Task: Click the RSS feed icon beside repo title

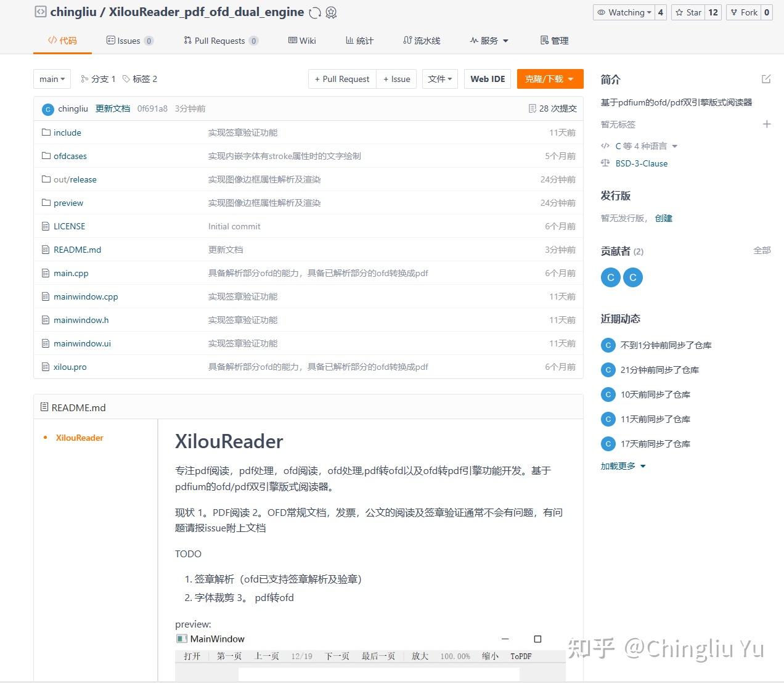Action: (331, 12)
